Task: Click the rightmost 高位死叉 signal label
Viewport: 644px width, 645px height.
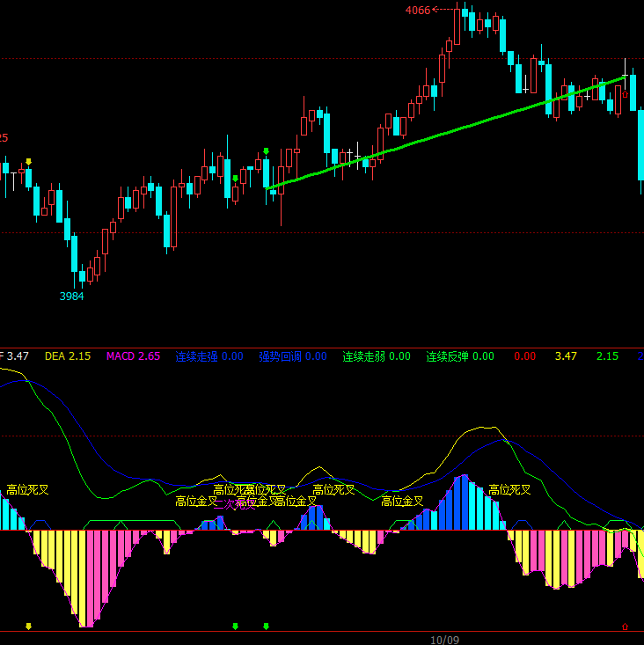Action: point(510,490)
